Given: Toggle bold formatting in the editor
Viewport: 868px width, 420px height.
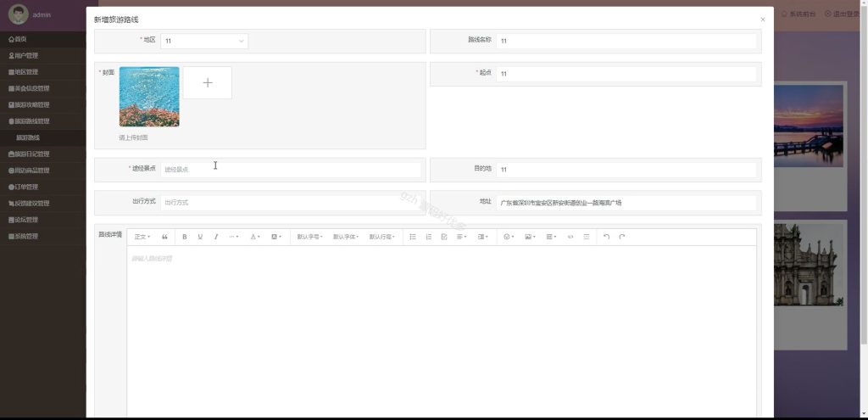Looking at the screenshot, I should point(184,237).
